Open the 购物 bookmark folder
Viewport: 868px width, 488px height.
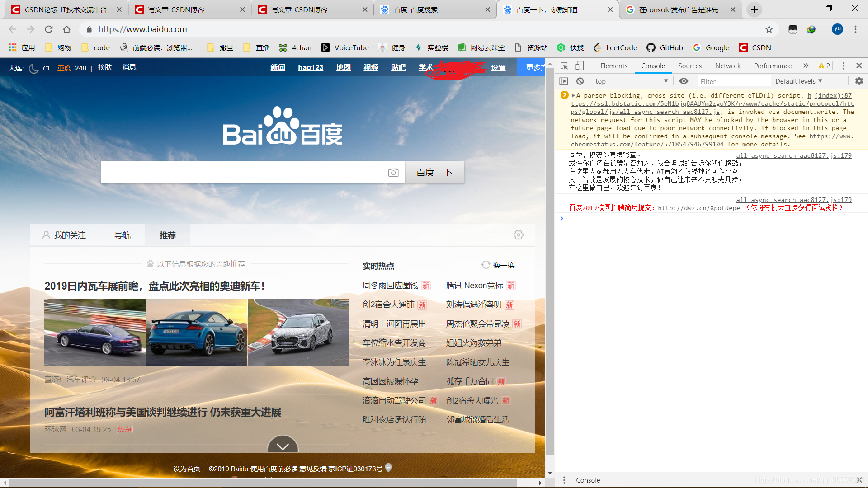tap(58, 47)
